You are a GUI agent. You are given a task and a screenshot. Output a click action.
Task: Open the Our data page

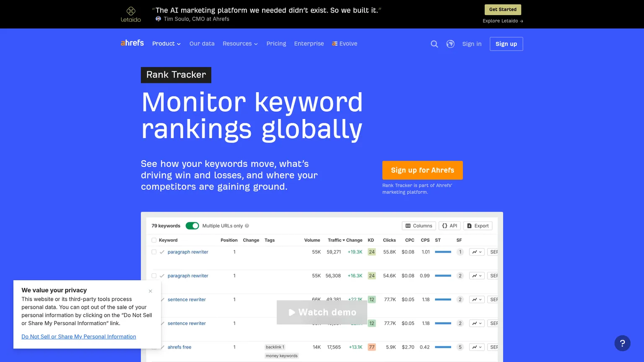[202, 44]
